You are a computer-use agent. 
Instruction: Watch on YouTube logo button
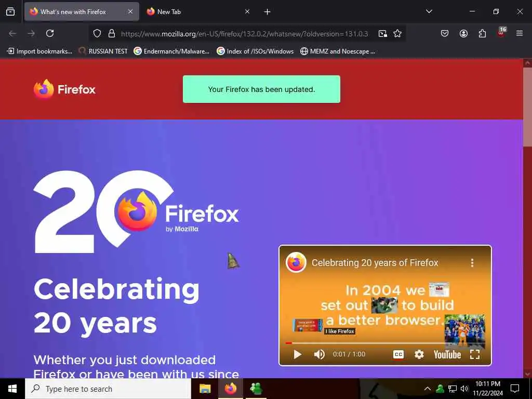pyautogui.click(x=447, y=354)
